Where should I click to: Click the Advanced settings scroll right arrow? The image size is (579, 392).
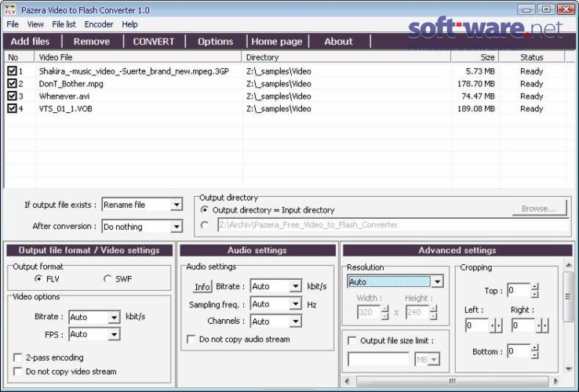pyautogui.click(x=555, y=380)
